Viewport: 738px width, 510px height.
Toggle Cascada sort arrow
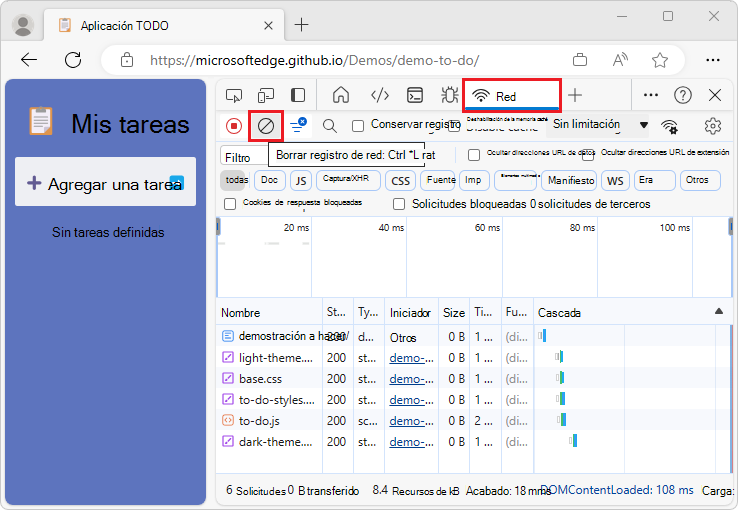718,311
